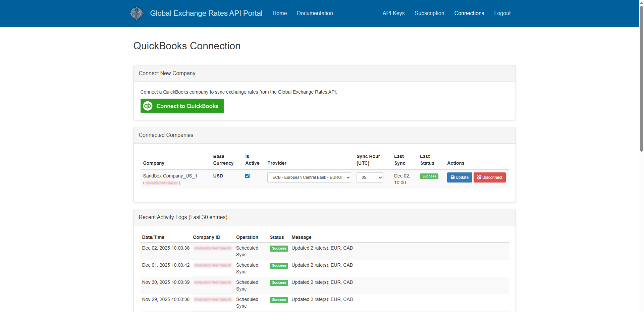Open the ECB provider dropdown
Screen dimensions: 644x312
309,177
